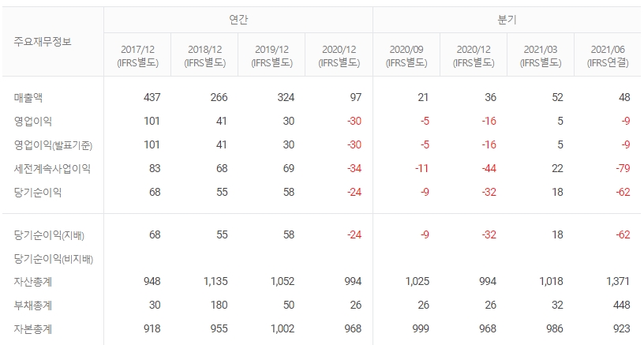The width and height of the screenshot is (644, 345).
Task: Click 매출액 value 266 for 2018/12
Action: (x=219, y=97)
